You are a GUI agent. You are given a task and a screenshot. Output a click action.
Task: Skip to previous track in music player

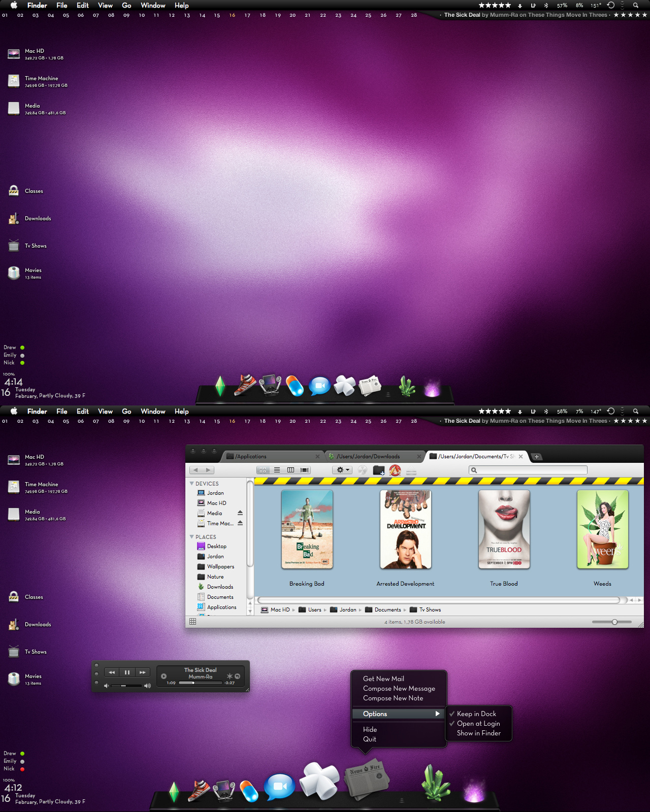click(112, 672)
